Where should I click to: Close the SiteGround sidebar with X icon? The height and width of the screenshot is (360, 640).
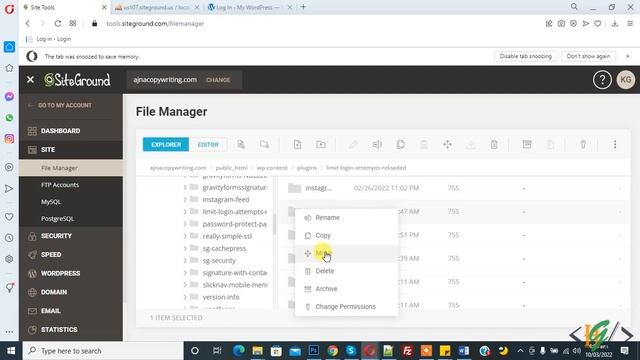coord(30,80)
